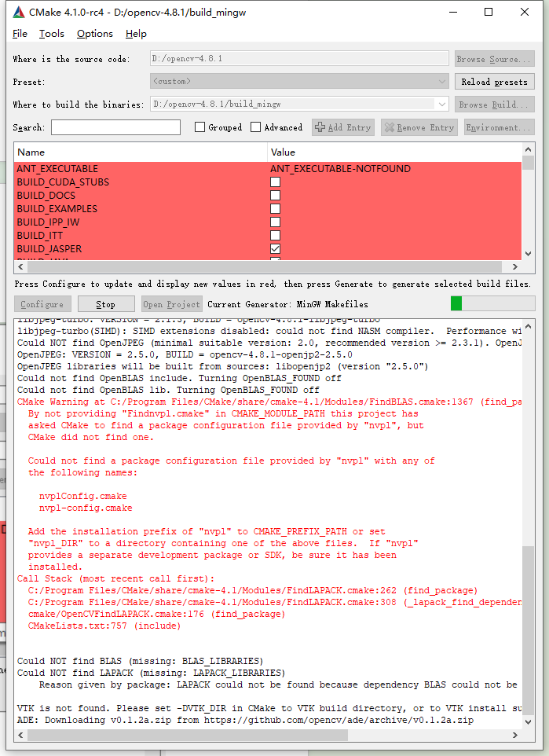Viewport: 549px width, 756px height.
Task: Click the green configure progress bar
Action: click(x=492, y=303)
